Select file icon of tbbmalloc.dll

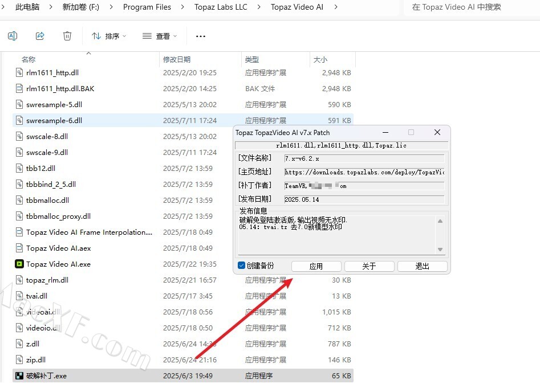pyautogui.click(x=19, y=201)
